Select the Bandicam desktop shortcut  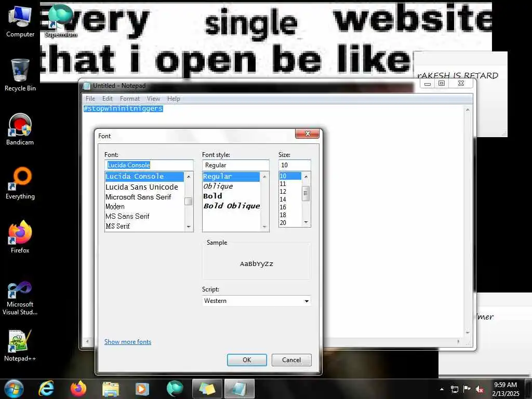click(20, 129)
